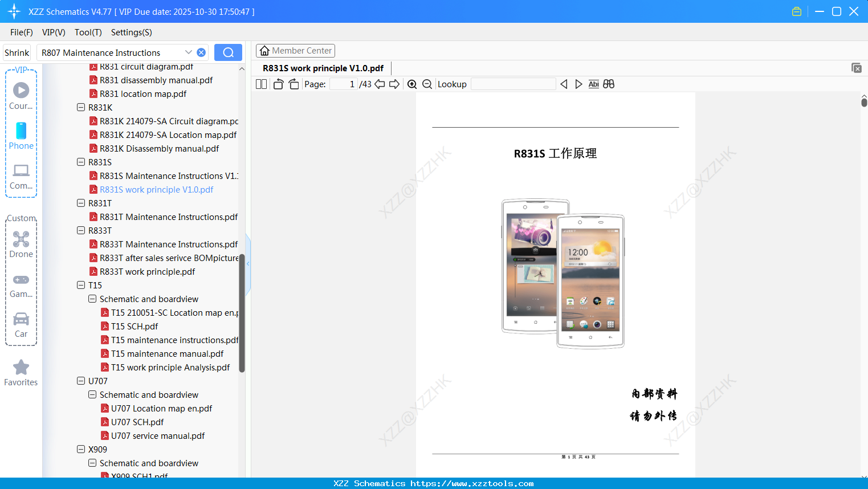Go to the next page arrow
The image size is (868, 489).
(x=394, y=83)
